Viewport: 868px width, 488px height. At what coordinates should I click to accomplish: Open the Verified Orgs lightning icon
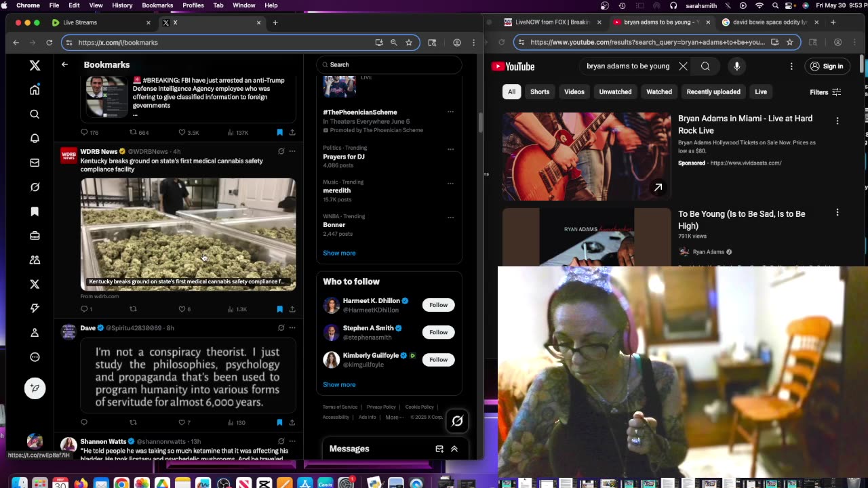click(x=35, y=308)
